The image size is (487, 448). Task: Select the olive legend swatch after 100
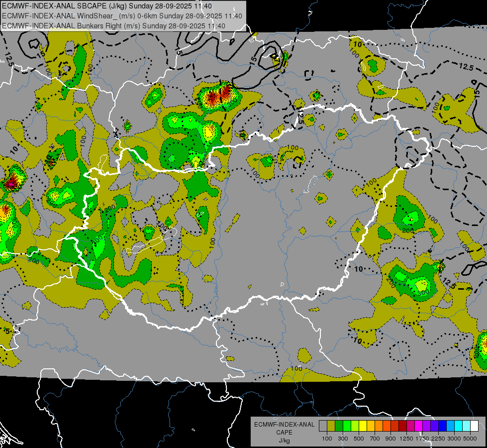(x=331, y=426)
